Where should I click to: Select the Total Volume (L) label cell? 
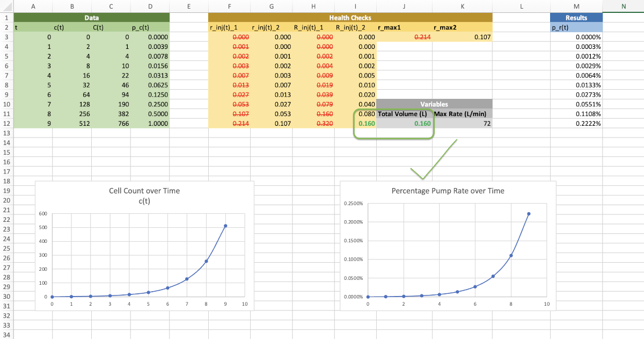pos(405,114)
